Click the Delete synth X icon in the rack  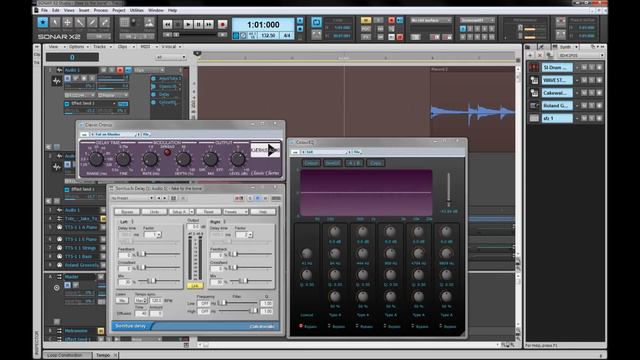[540, 55]
